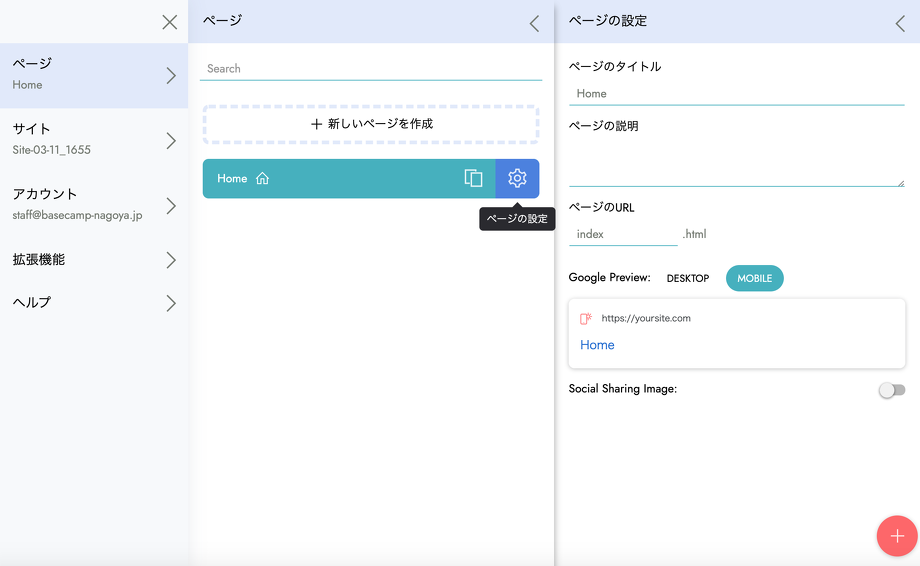920x566 pixels.
Task: Expand the サイト menu chevron
Action: point(171,141)
